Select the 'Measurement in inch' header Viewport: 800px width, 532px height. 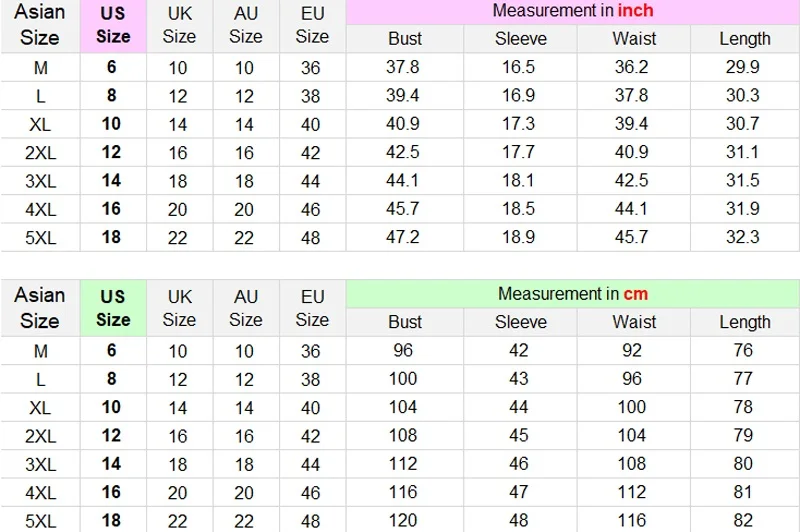click(572, 11)
